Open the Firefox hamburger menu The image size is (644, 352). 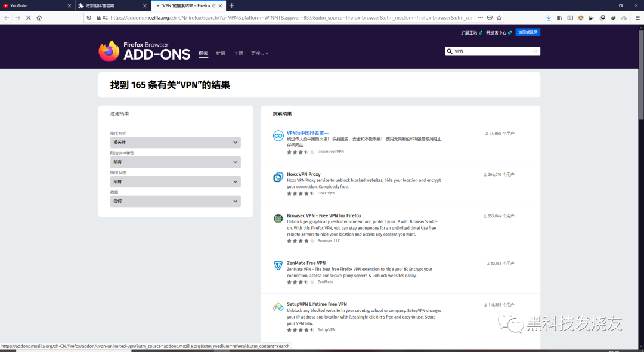tap(637, 18)
